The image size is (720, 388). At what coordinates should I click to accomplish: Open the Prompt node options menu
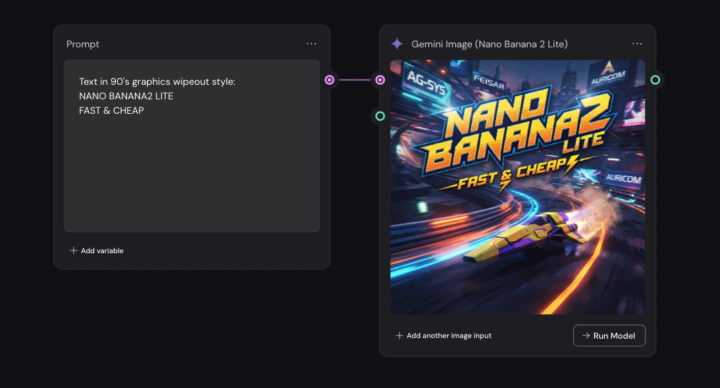pyautogui.click(x=311, y=44)
